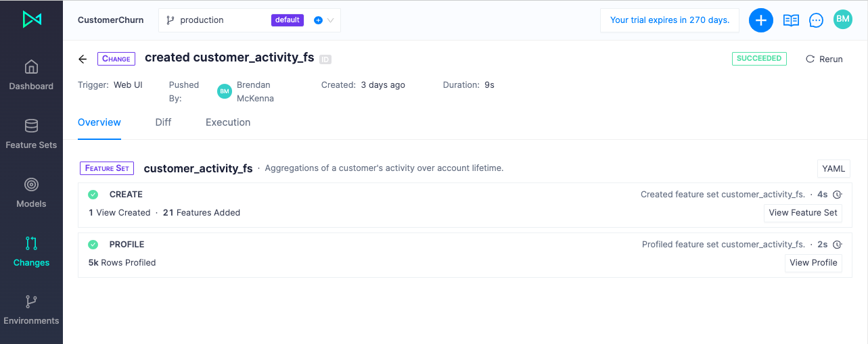The height and width of the screenshot is (344, 868).
Task: Click the blue plus create button
Action: pos(760,20)
